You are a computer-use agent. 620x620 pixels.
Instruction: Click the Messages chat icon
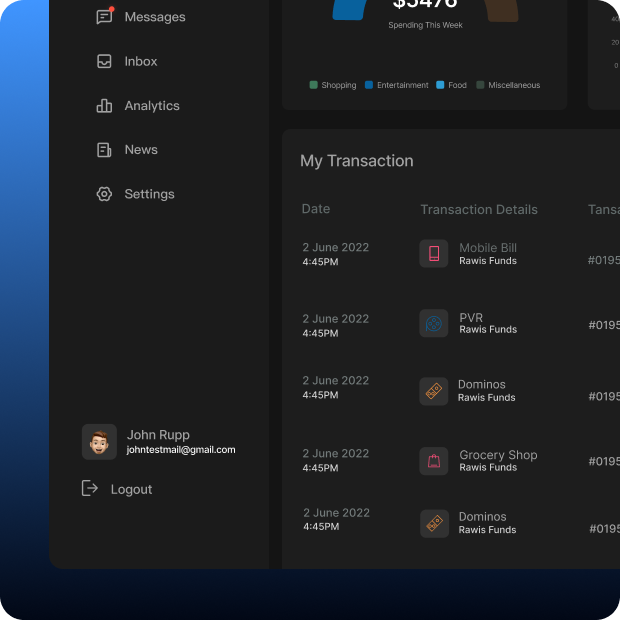pyautogui.click(x=104, y=17)
